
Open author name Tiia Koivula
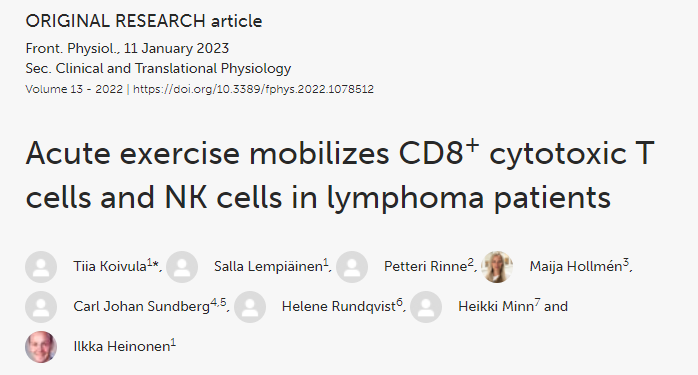110,266
